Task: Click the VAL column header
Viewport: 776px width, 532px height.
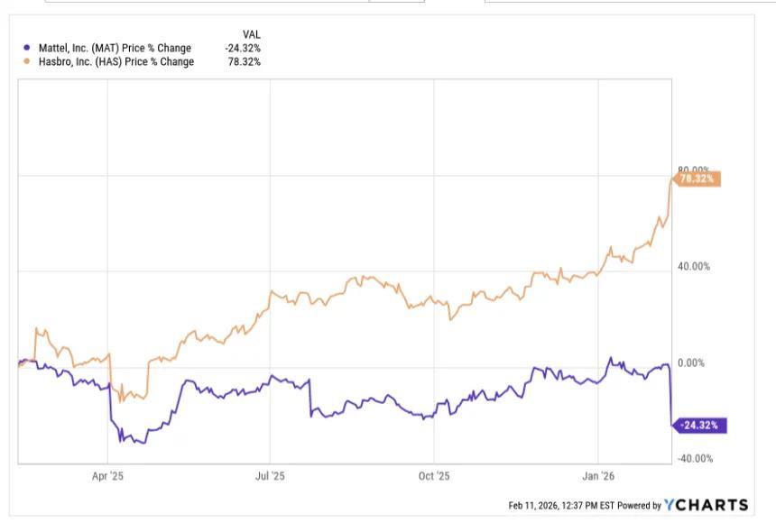Action: 252,34
